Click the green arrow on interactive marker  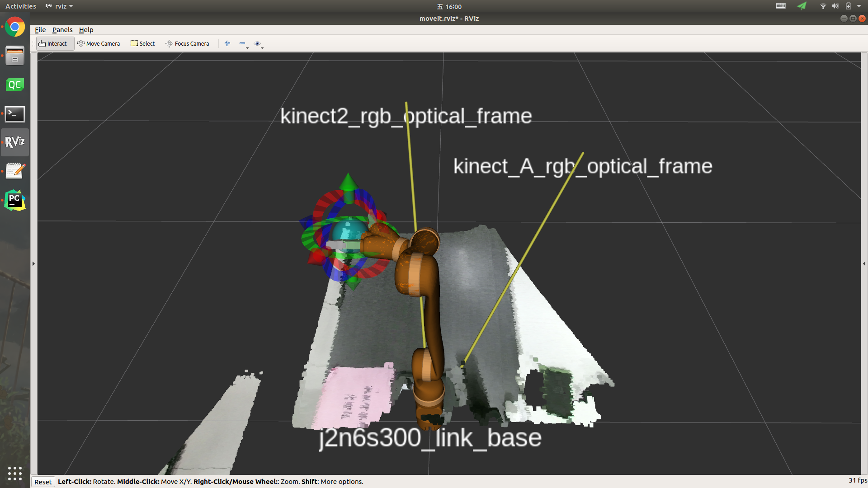click(348, 183)
